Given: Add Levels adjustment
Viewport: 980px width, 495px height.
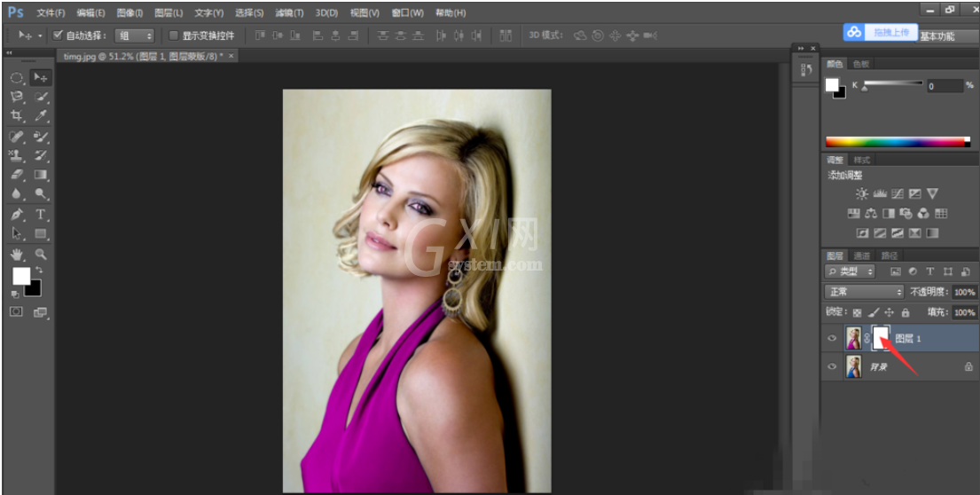Looking at the screenshot, I should click(x=880, y=194).
